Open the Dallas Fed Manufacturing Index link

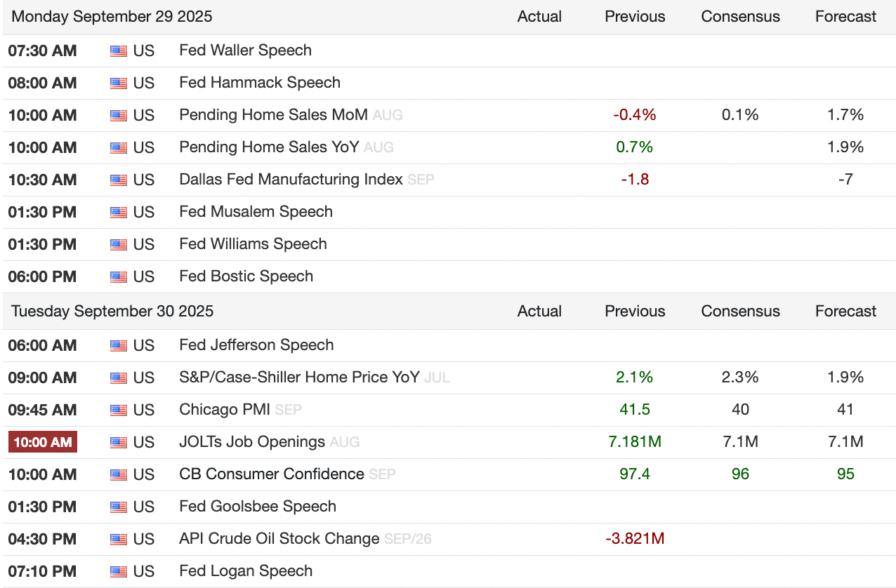tap(291, 180)
